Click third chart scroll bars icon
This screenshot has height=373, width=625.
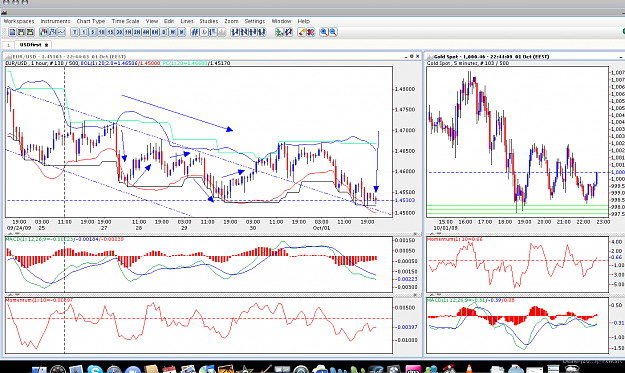tap(252, 32)
